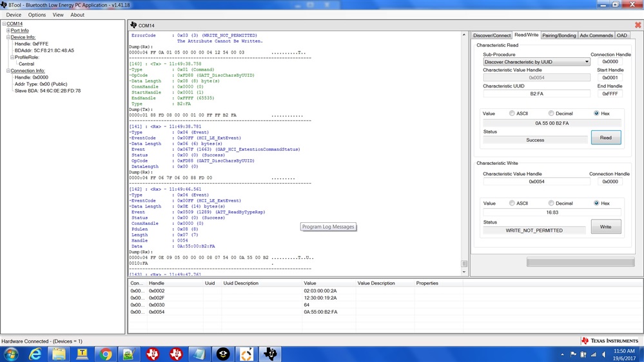The width and height of the screenshot is (644, 362).
Task: Click the COM14 log panel TI icon
Action: 133,25
